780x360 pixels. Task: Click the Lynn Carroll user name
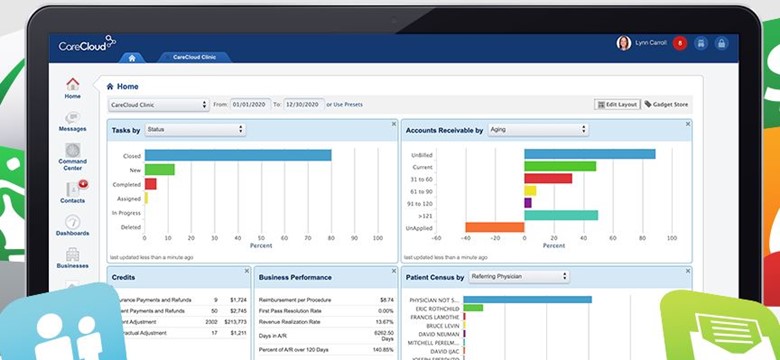(651, 43)
